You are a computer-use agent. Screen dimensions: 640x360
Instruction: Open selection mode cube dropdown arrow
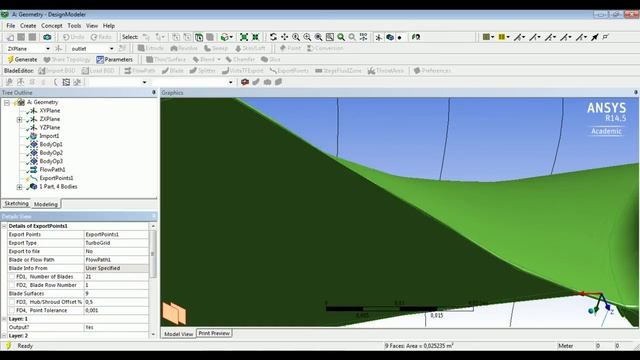231,37
